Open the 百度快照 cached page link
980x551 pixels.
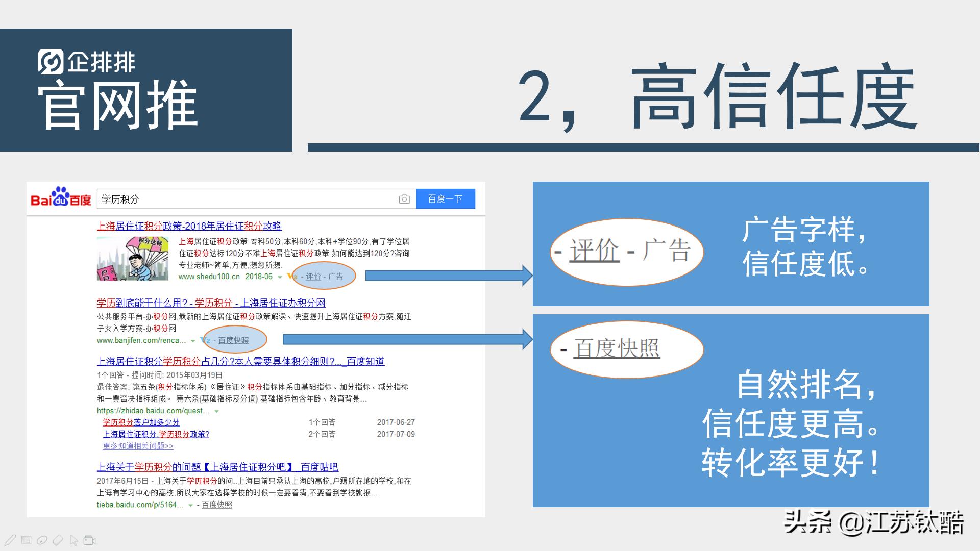[x=233, y=340]
